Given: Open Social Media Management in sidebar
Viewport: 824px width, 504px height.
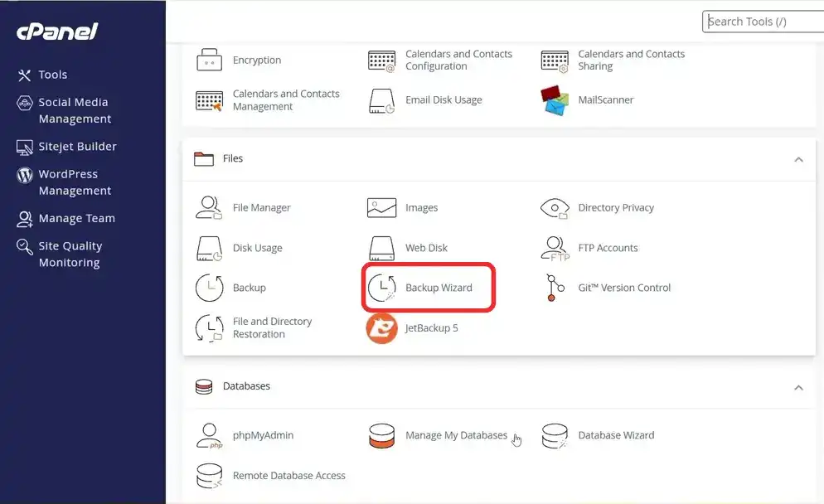Looking at the screenshot, I should coord(64,110).
